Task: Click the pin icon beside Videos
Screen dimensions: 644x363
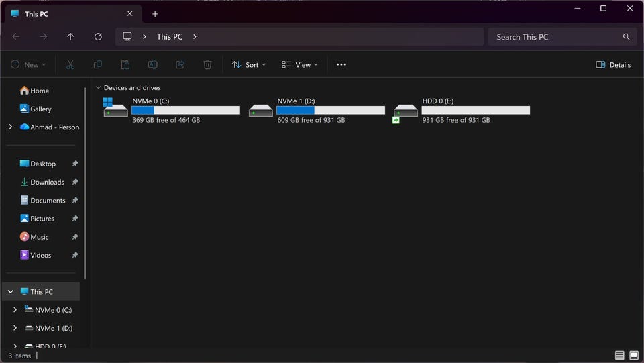Action: point(74,255)
